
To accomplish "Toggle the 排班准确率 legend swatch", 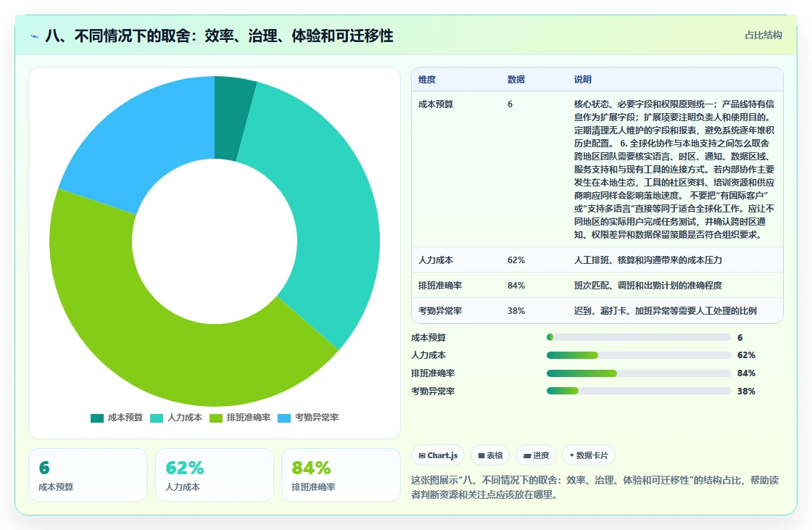I will (216, 418).
